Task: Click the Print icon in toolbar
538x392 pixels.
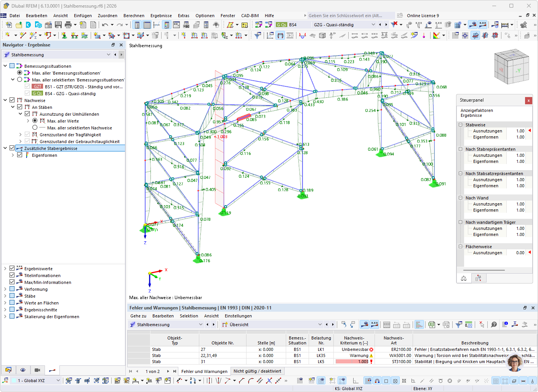Action: tap(68, 25)
